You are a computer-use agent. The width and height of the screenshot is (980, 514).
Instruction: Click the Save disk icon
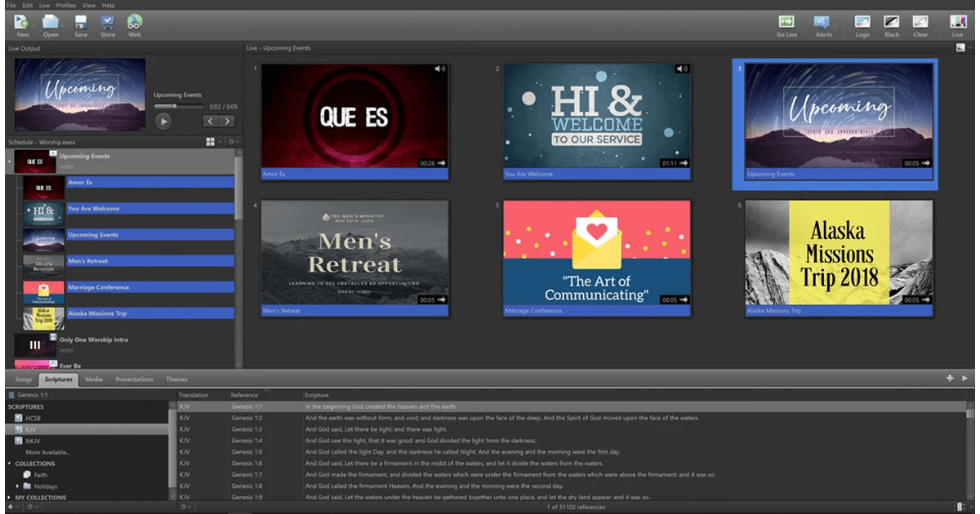coord(81,22)
